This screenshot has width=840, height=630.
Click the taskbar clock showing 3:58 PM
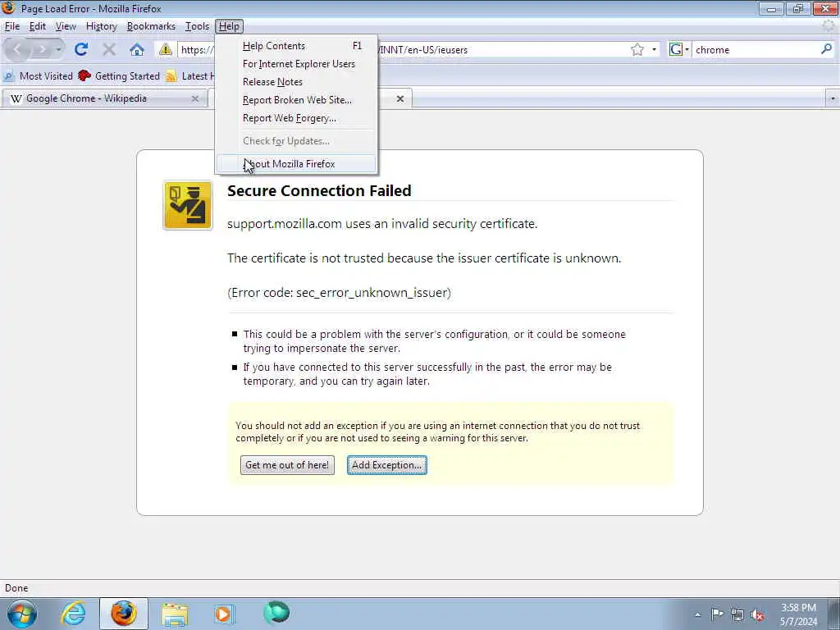pos(798,614)
